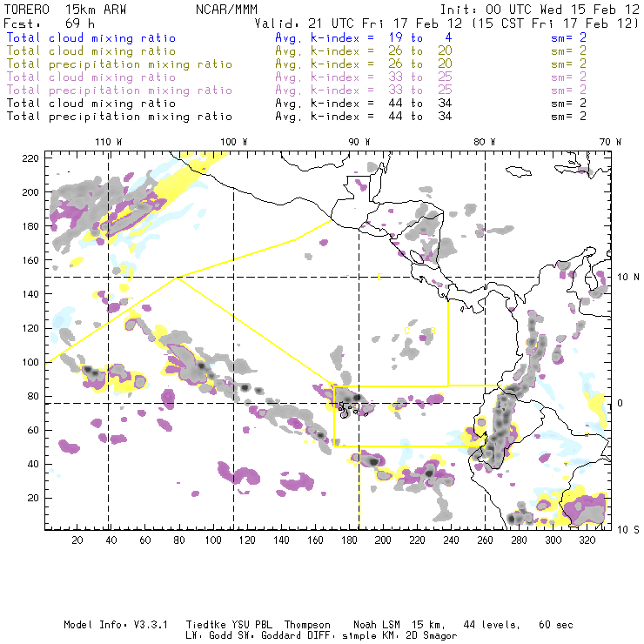Click the "KM: 2D Smagor" footer text

(418, 636)
